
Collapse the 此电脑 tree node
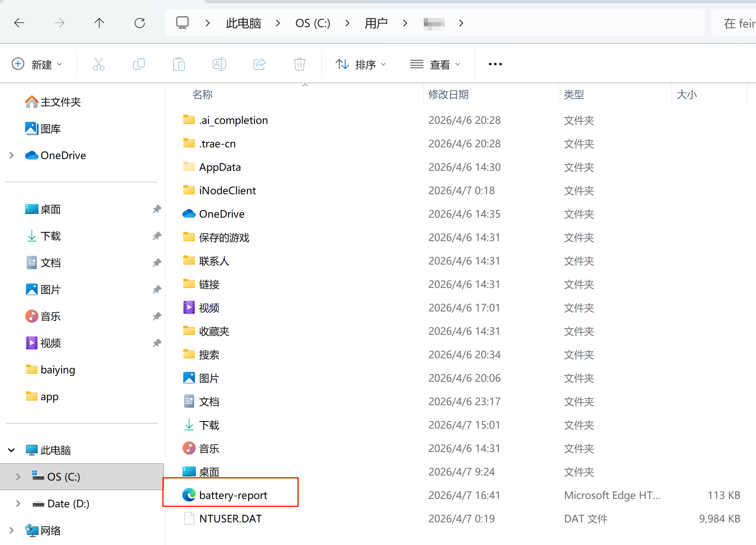click(x=12, y=450)
